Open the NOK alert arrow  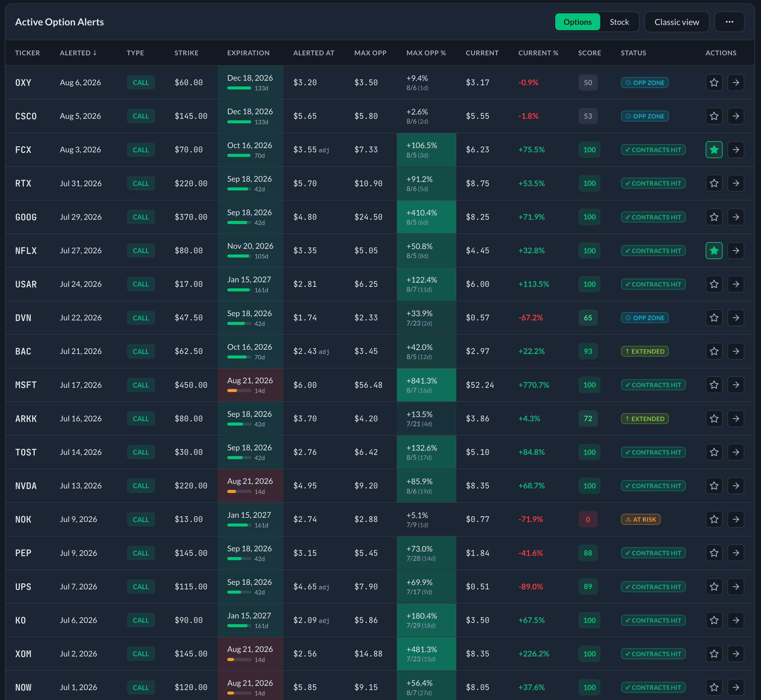click(735, 519)
